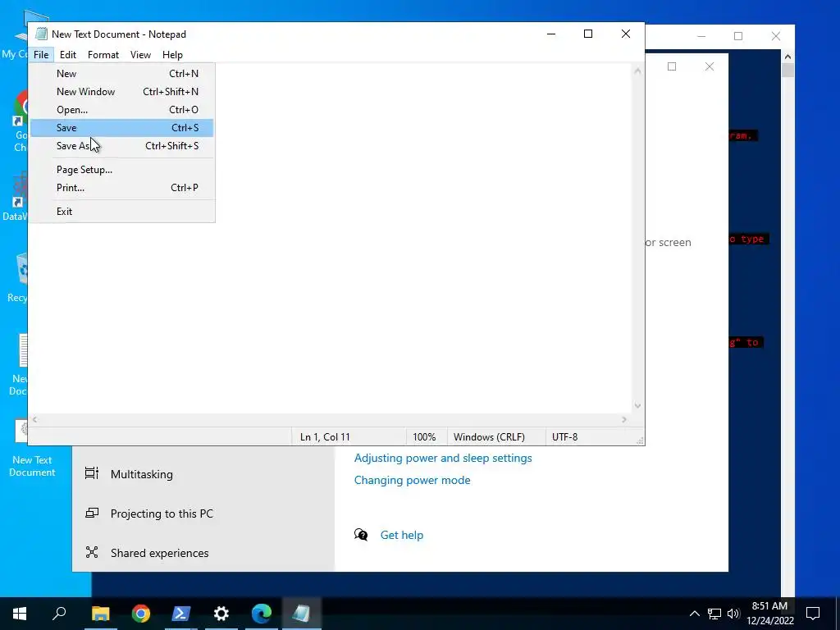Open Page Setup... from File menu
The height and width of the screenshot is (630, 840).
coord(121,170)
